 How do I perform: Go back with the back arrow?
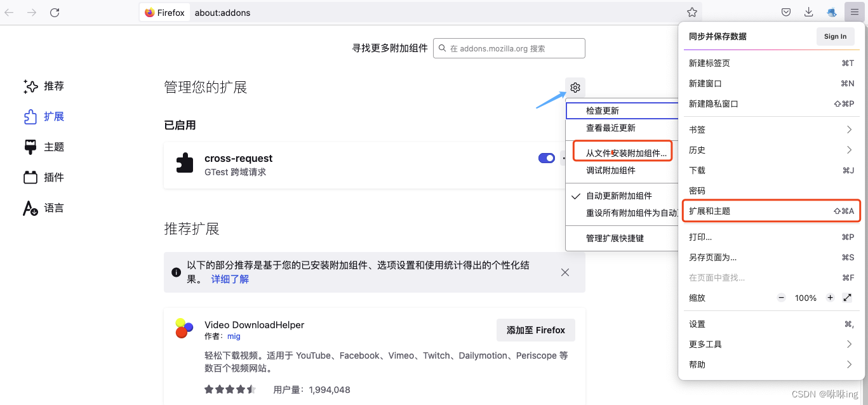click(x=10, y=12)
